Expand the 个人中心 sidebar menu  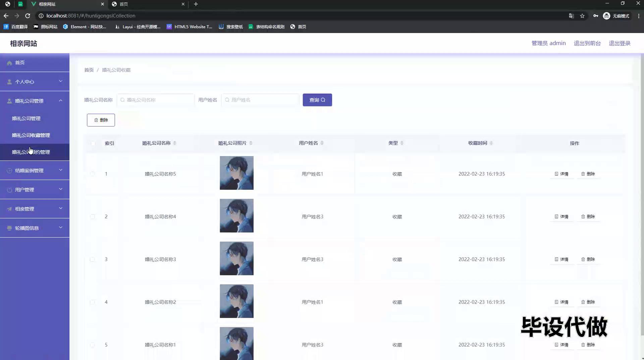coord(35,82)
